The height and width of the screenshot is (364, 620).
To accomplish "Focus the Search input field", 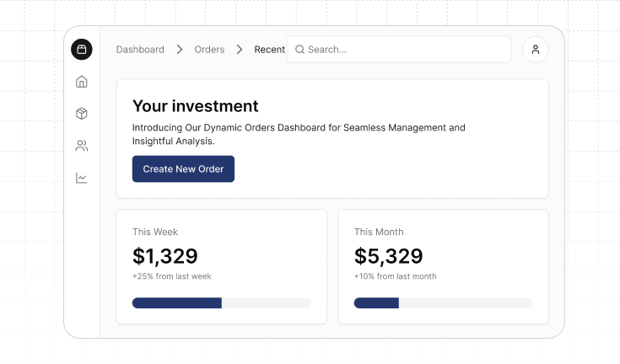I will pyautogui.click(x=405, y=50).
